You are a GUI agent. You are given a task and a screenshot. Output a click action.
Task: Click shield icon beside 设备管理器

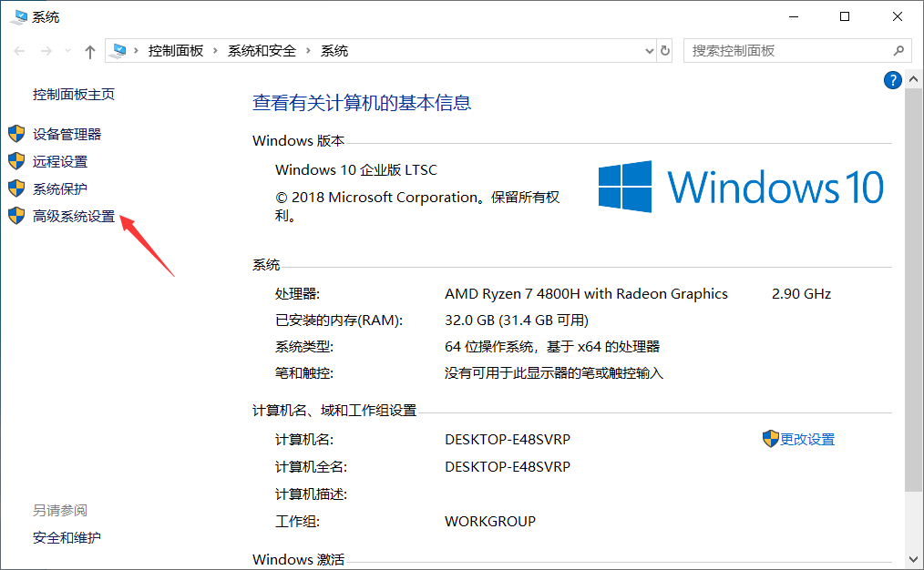point(16,134)
